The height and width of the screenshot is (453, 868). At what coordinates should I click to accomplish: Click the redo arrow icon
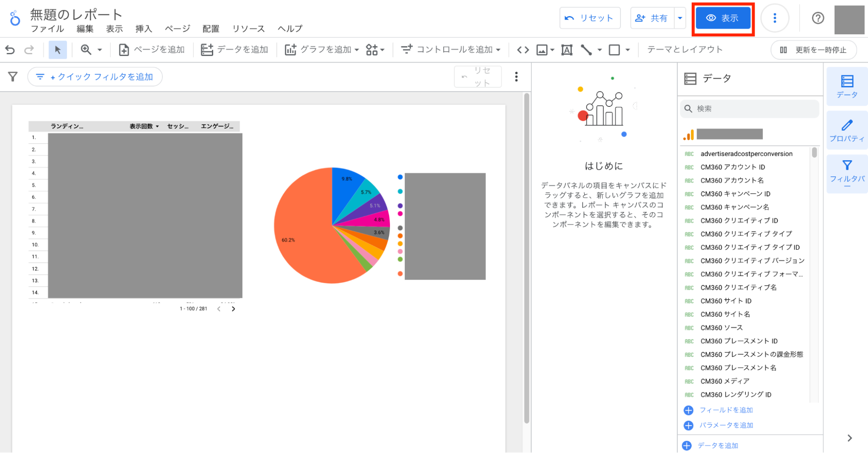point(29,50)
